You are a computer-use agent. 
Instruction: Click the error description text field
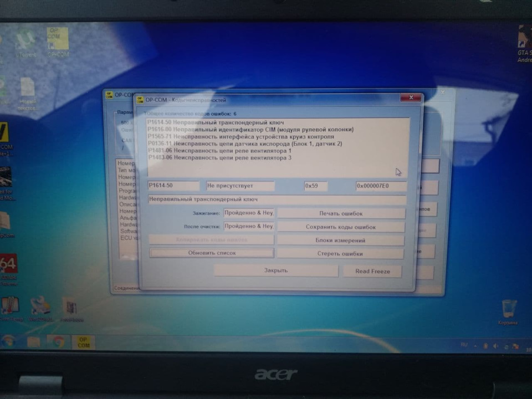pos(277,199)
